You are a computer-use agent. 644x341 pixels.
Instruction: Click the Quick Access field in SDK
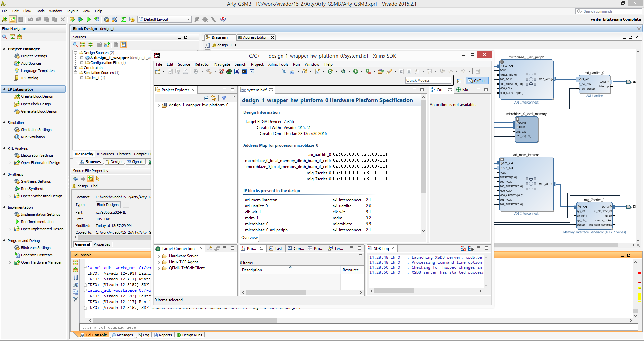coord(428,80)
